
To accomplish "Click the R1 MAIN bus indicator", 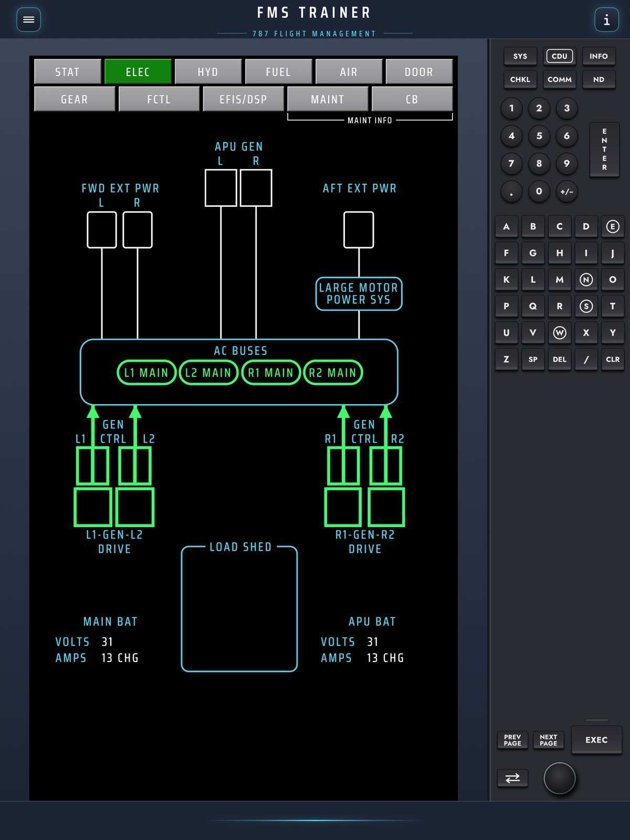I will pyautogui.click(x=271, y=373).
